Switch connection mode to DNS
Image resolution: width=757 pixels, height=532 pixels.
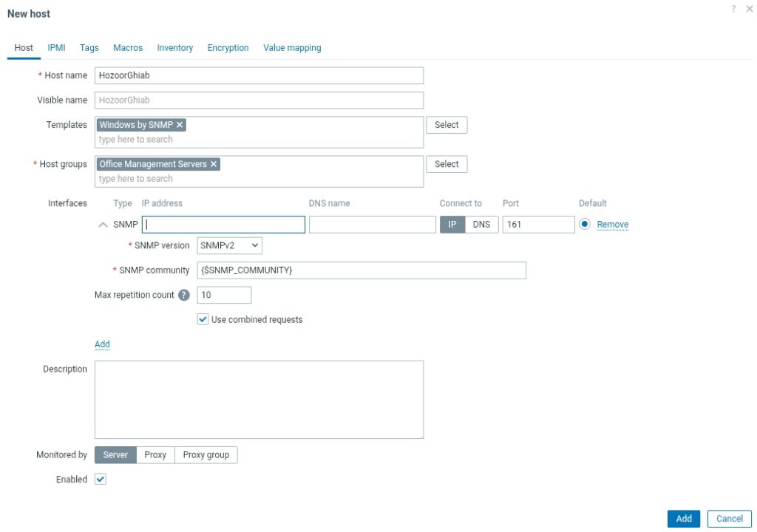[x=481, y=225]
